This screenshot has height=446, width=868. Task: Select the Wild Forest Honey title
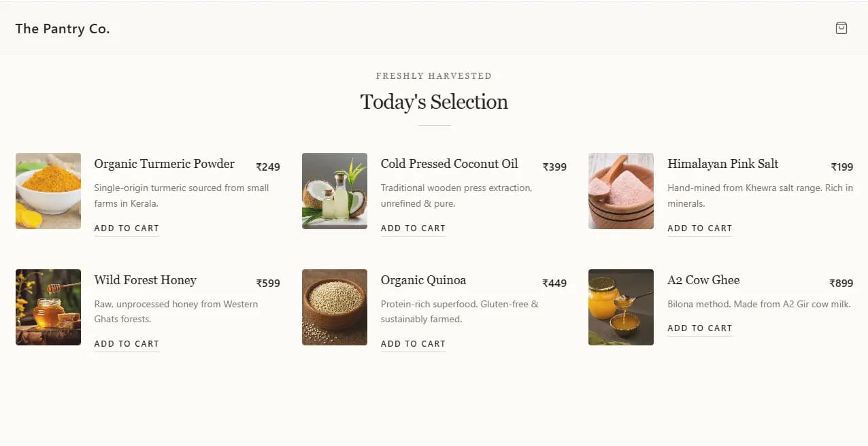click(146, 280)
